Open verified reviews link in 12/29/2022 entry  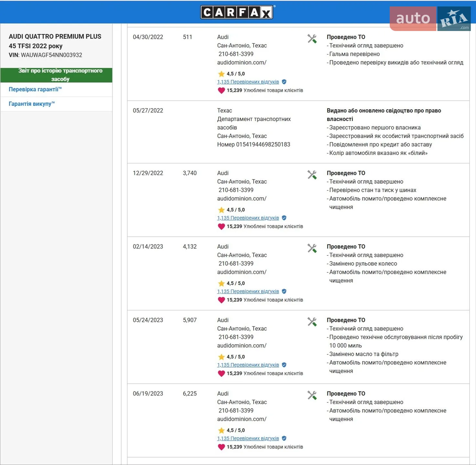click(x=248, y=218)
